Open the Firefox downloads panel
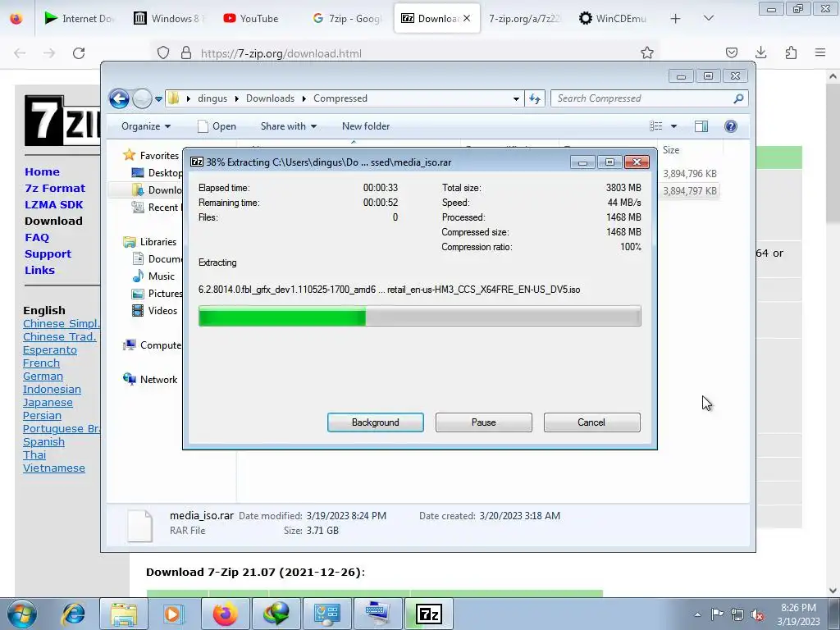The height and width of the screenshot is (630, 840). pos(760,52)
